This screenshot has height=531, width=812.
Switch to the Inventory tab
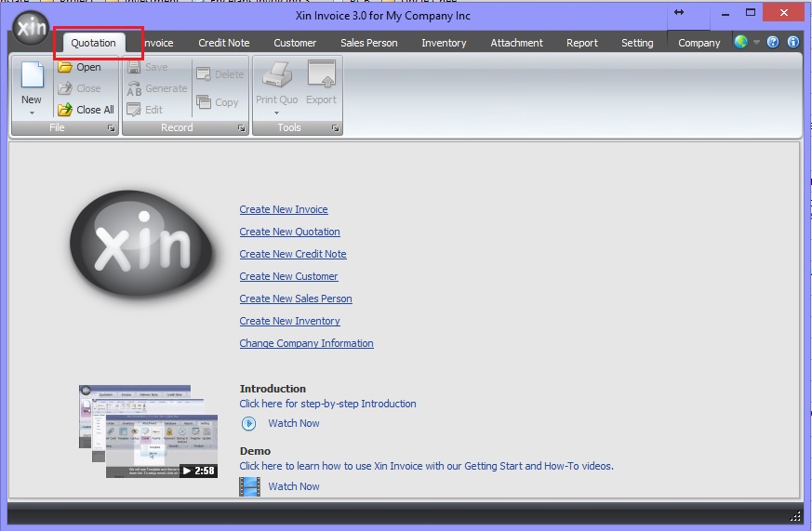point(444,43)
